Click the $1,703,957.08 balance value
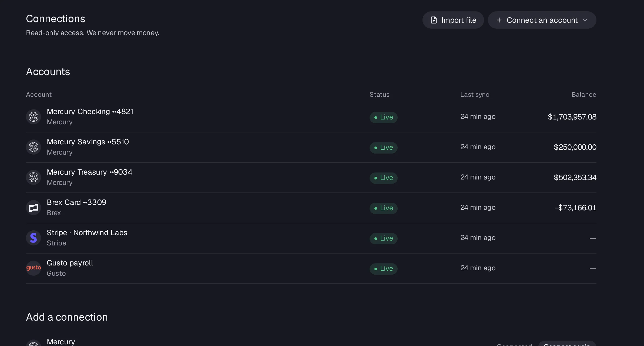 coord(572,117)
